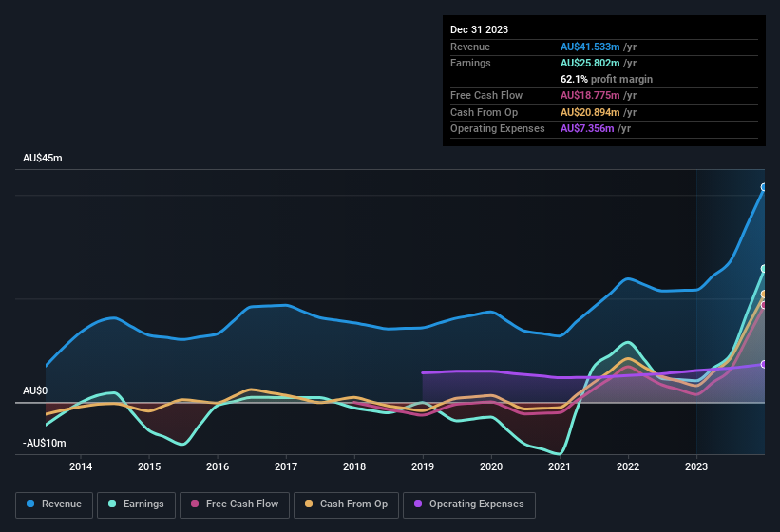This screenshot has width=780, height=532.
Task: Click the Operating Expenses line's end marker
Action: (764, 364)
